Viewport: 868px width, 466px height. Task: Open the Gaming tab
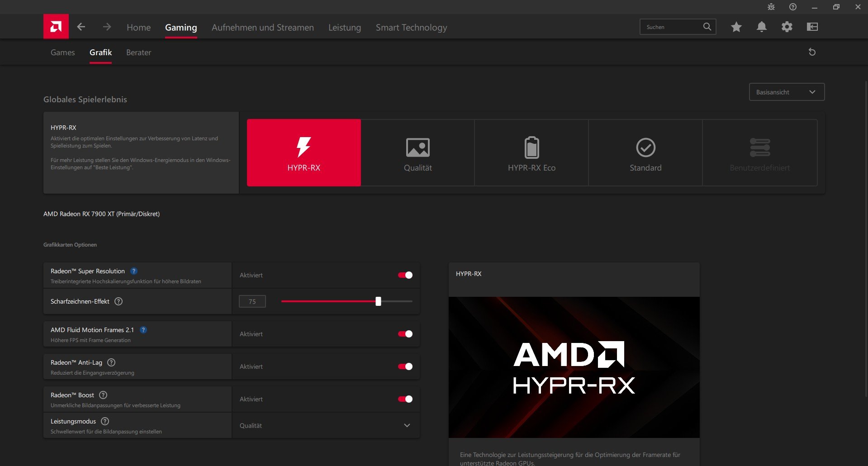(x=181, y=28)
